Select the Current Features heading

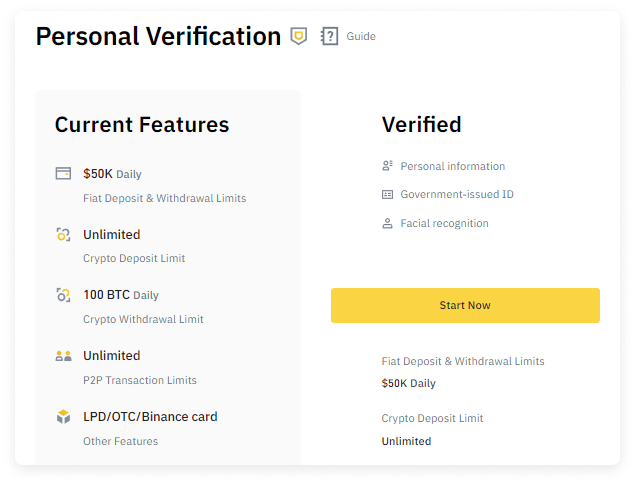(142, 125)
